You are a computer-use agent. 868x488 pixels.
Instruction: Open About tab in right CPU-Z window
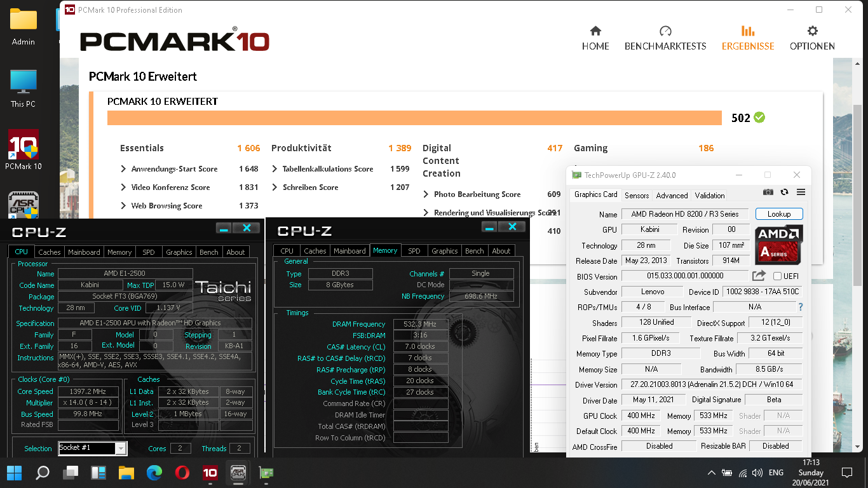501,251
